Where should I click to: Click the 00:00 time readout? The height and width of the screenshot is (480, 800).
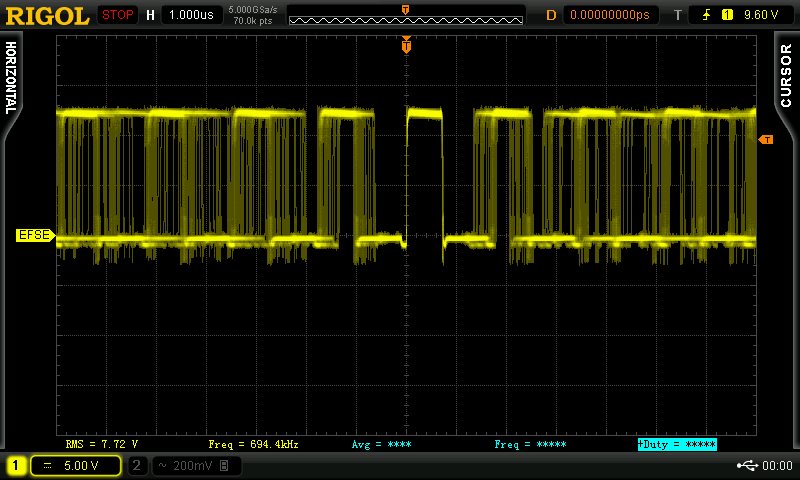[777, 465]
